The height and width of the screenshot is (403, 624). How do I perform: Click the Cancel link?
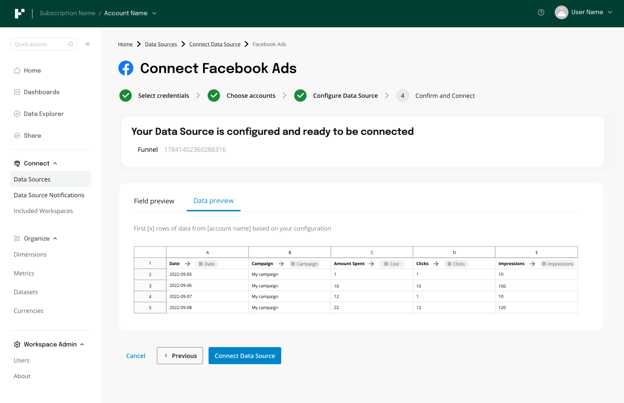[135, 356]
